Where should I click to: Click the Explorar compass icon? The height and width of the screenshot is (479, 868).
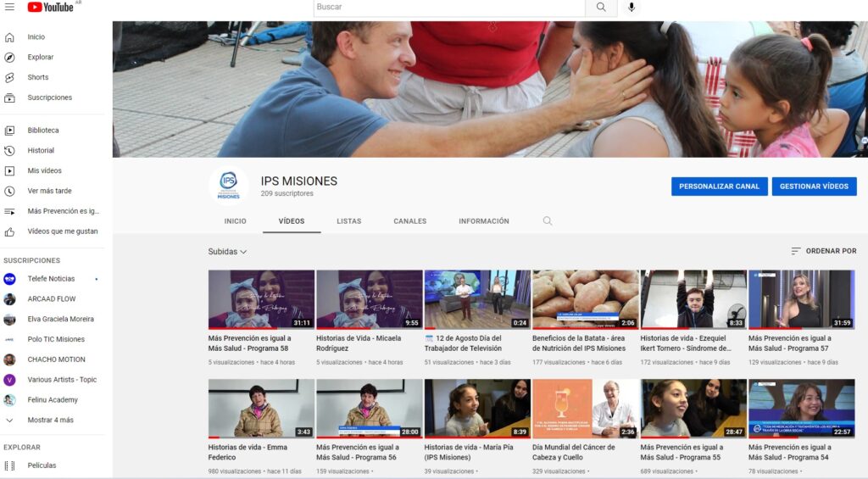[x=9, y=57]
